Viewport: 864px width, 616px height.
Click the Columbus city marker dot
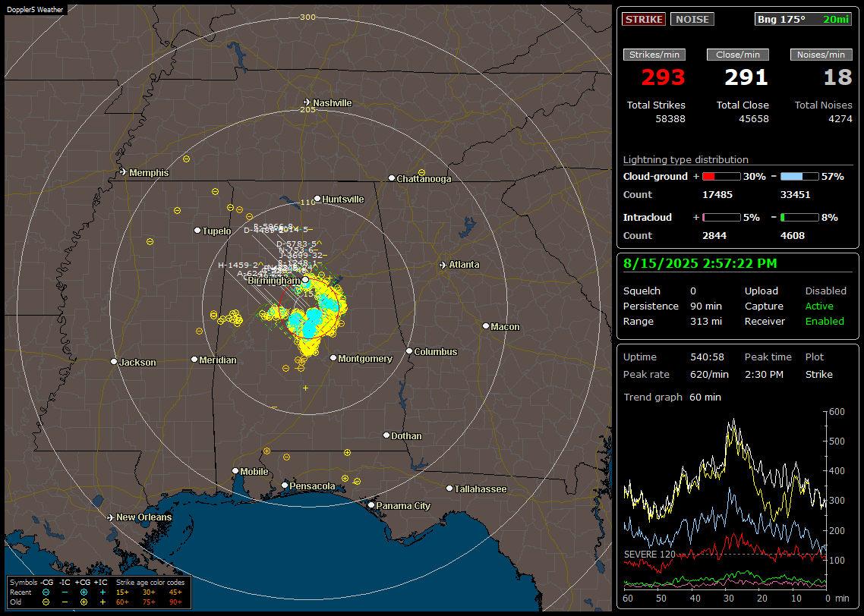[x=409, y=350]
